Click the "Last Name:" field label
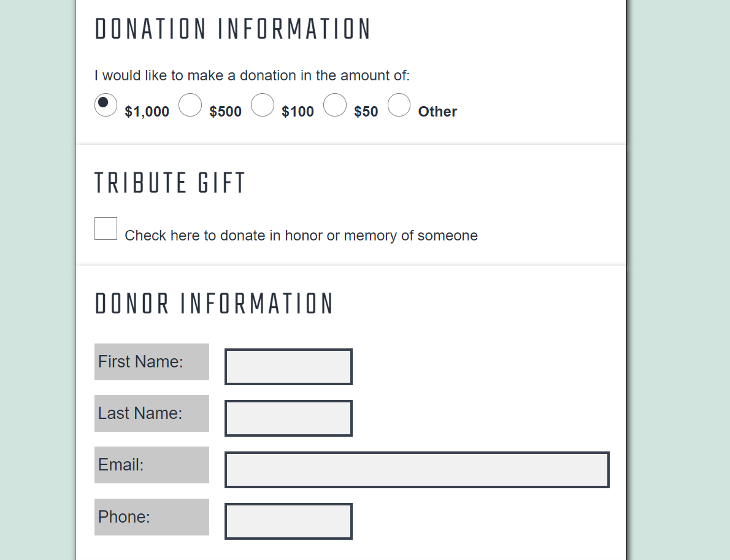730x560 pixels. pyautogui.click(x=140, y=413)
